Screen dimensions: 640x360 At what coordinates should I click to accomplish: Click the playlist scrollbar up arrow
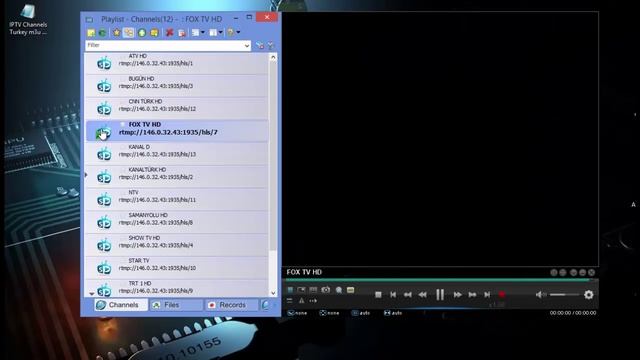pyautogui.click(x=273, y=58)
